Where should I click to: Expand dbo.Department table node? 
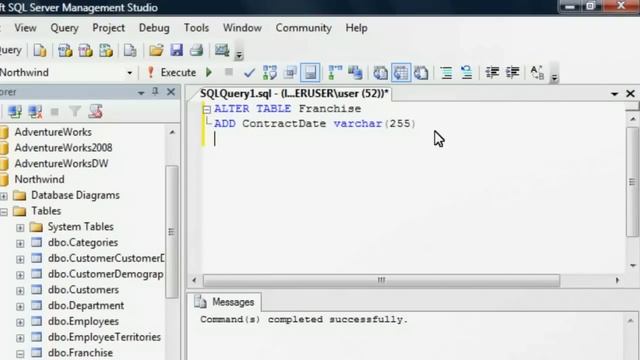(20, 307)
